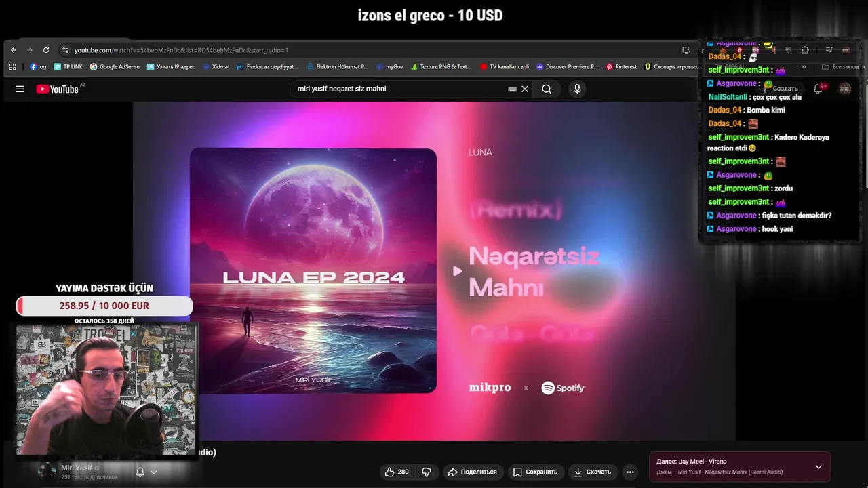Start voice search with microphone icon
Image resolution: width=868 pixels, height=488 pixels.
(577, 89)
